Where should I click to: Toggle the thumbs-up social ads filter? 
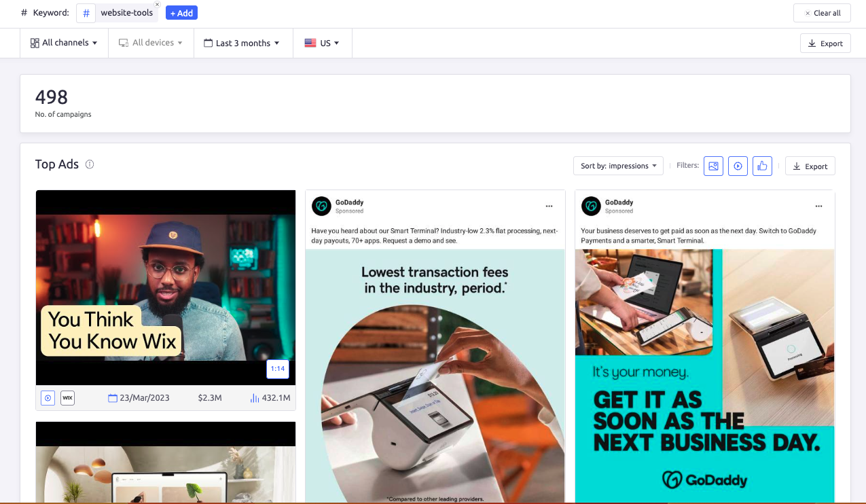pyautogui.click(x=762, y=166)
